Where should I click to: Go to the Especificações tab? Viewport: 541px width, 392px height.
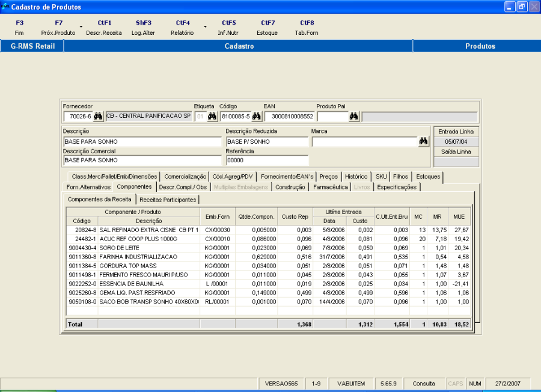tap(396, 188)
